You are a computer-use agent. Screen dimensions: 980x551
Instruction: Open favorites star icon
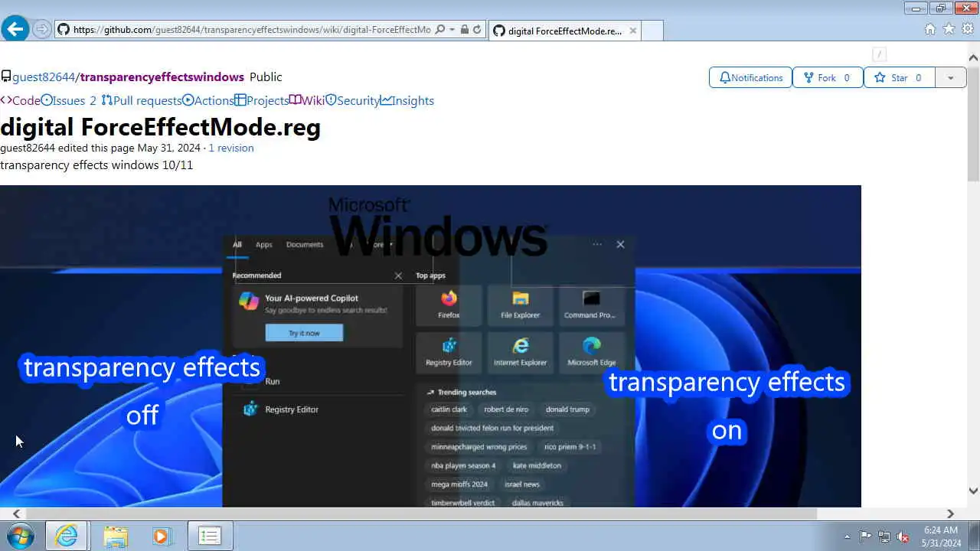949,29
